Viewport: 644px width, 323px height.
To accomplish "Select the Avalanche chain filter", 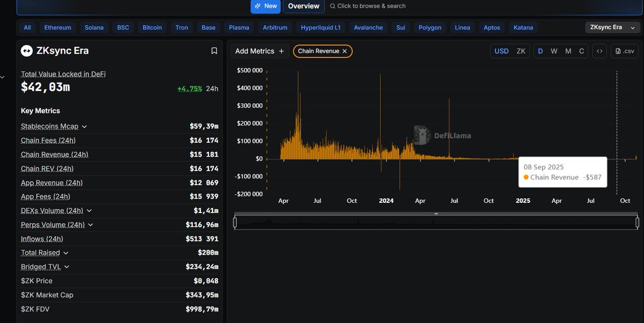I will (368, 27).
